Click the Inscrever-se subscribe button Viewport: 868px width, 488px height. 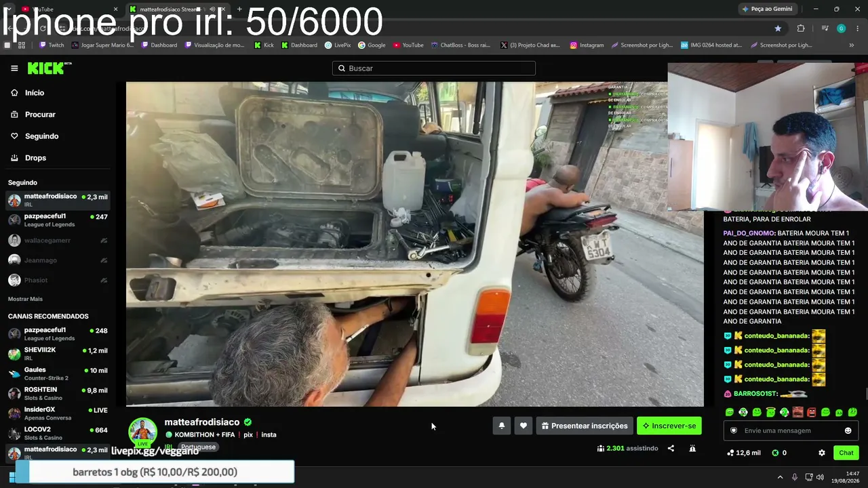click(x=669, y=426)
